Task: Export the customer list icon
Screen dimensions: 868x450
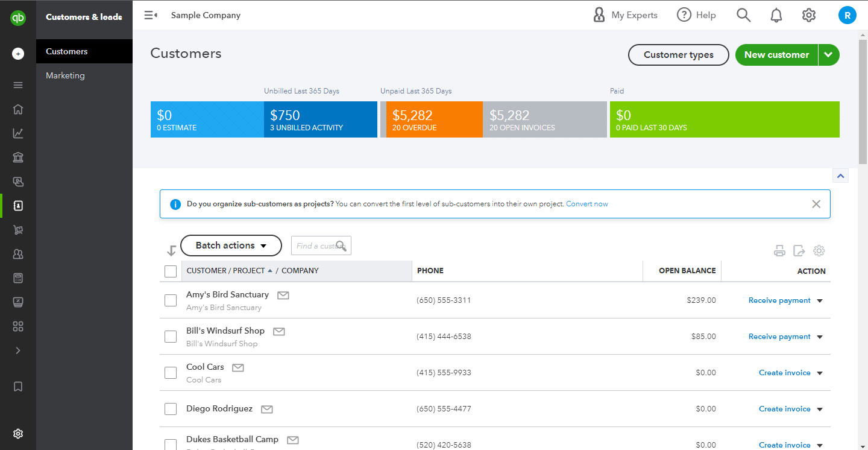Action: (x=799, y=251)
